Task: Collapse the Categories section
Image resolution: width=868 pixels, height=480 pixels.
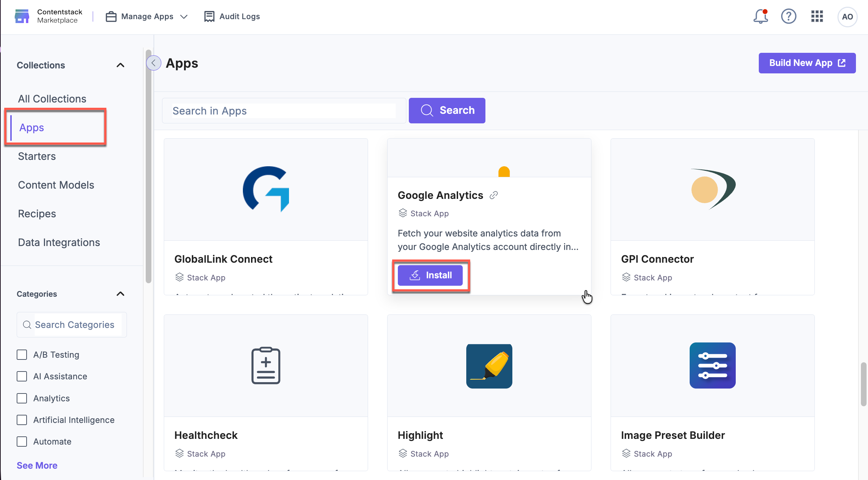Action: click(x=120, y=294)
